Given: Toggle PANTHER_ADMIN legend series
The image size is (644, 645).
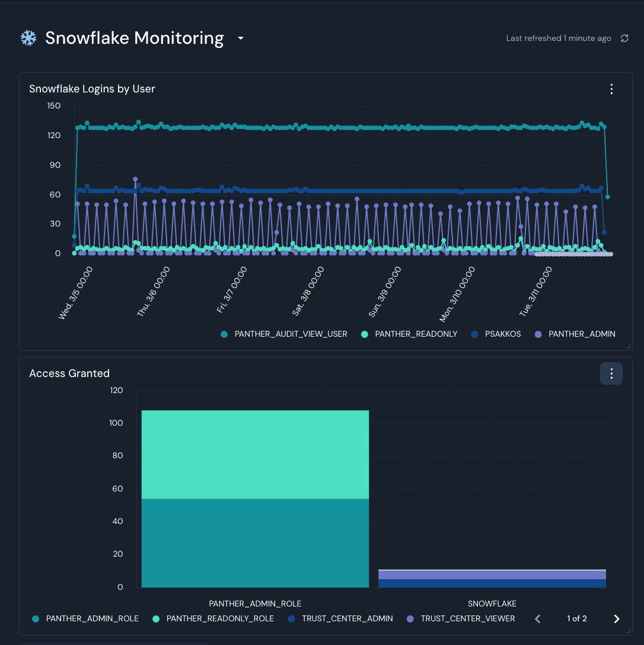Looking at the screenshot, I should pos(575,334).
